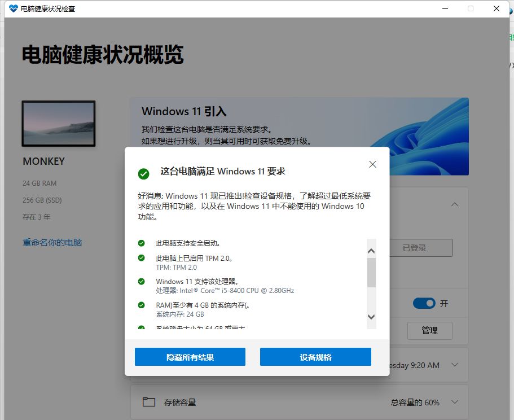Image resolution: width=514 pixels, height=420 pixels.
Task: Click 设备规格 button
Action: tap(315, 357)
